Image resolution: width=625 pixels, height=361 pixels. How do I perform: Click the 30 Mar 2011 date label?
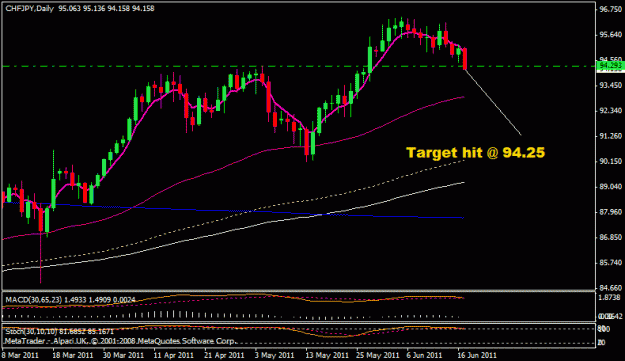(124, 355)
